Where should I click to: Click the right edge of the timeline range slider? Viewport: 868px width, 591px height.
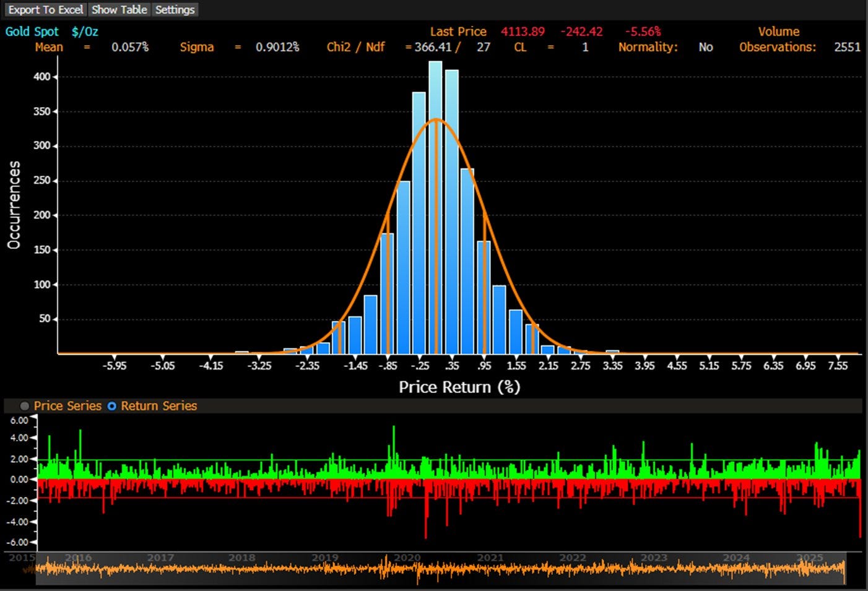846,568
